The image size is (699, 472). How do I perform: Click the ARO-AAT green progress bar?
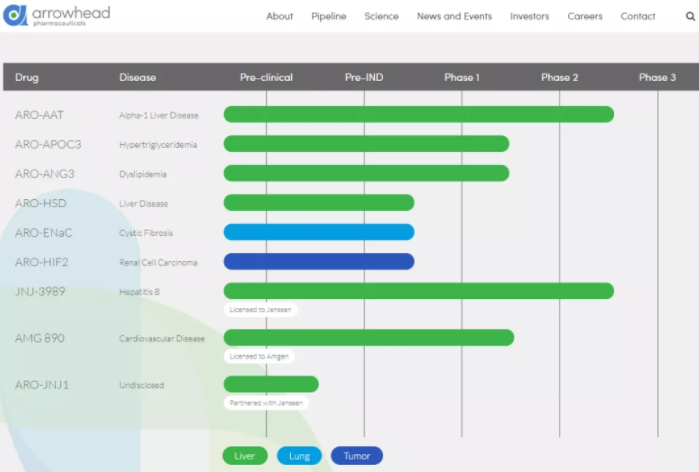(419, 115)
